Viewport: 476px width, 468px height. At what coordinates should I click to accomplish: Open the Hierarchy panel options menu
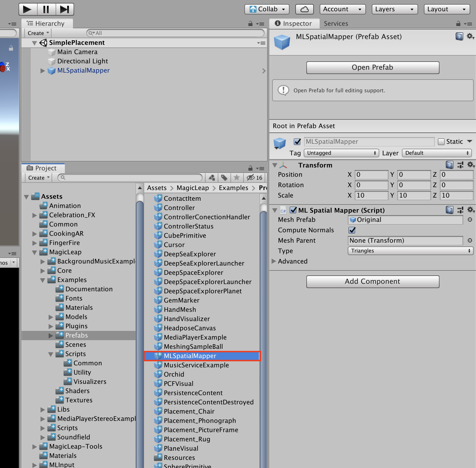[x=261, y=24]
